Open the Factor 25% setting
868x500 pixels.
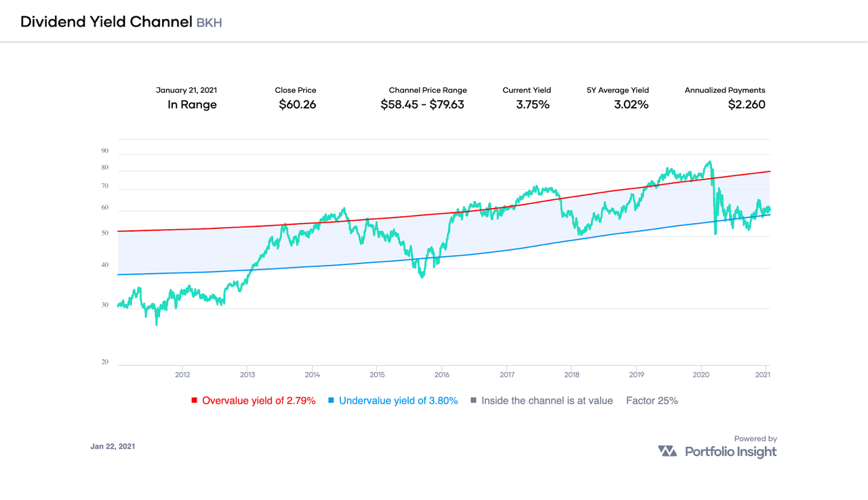[652, 400]
